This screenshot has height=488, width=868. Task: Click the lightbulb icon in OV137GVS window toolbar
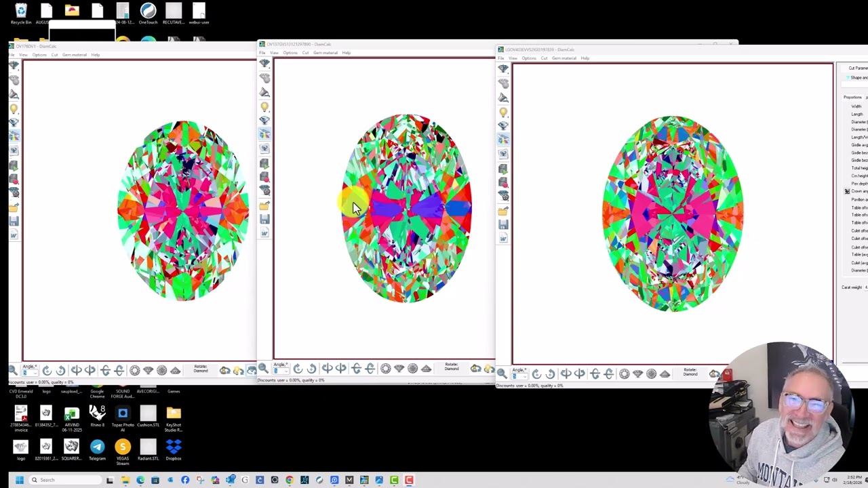(264, 106)
